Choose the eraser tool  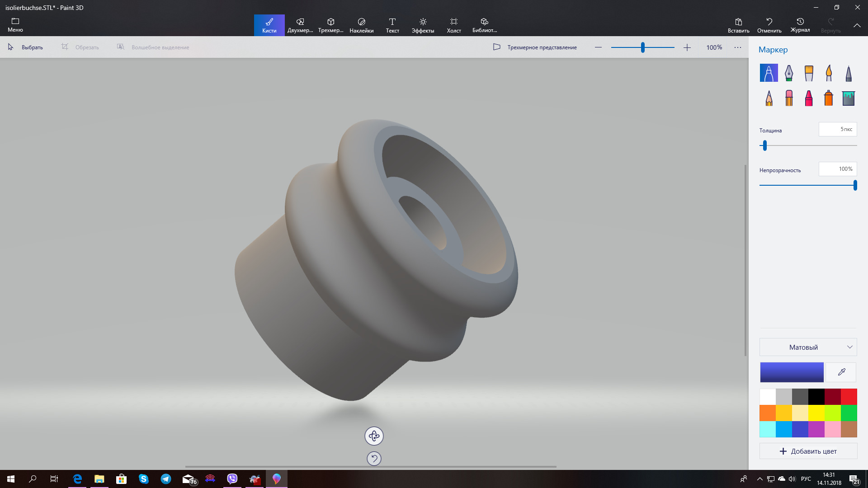pos(789,98)
